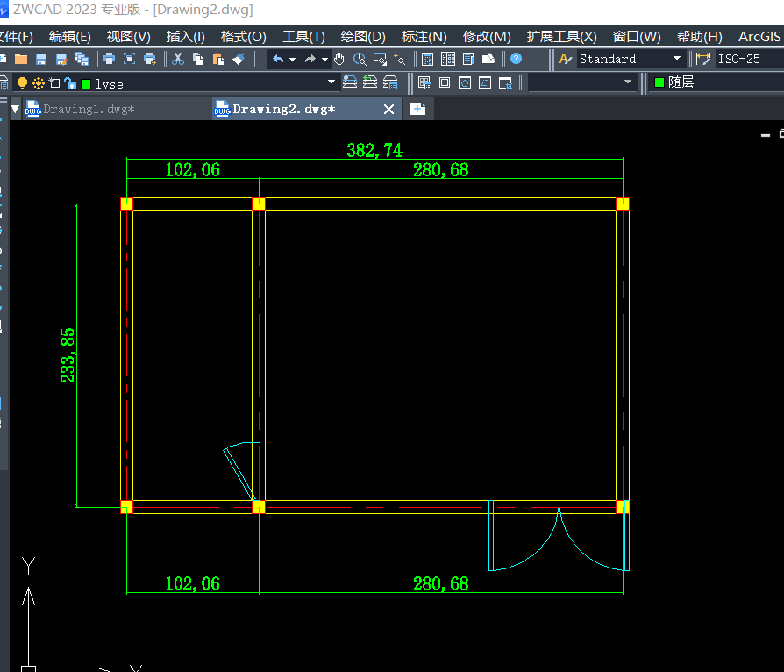
Task: Click the Zoom Window icon
Action: [x=380, y=59]
